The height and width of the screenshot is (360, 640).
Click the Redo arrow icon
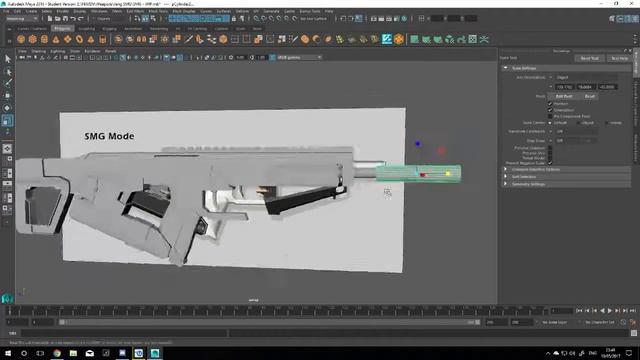coord(80,18)
